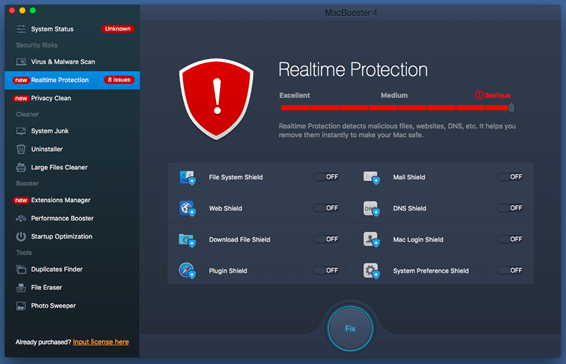
Task: Open the Uninstaller section
Action: point(72,149)
